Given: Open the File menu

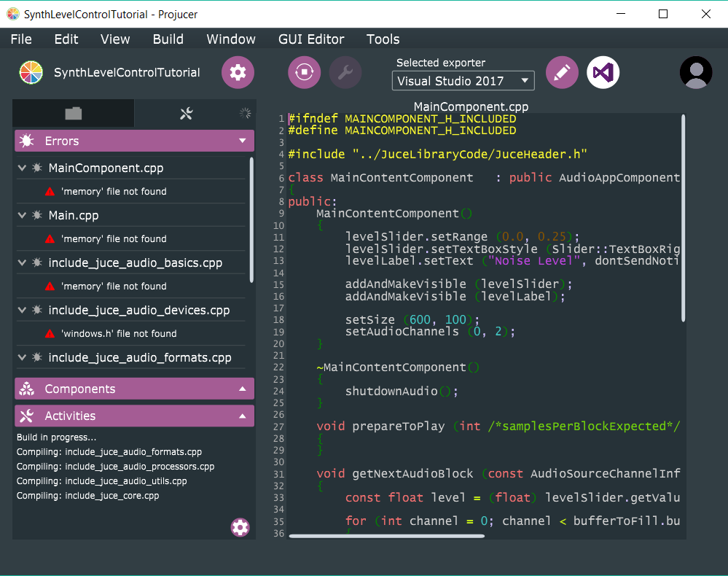Looking at the screenshot, I should [x=21, y=39].
